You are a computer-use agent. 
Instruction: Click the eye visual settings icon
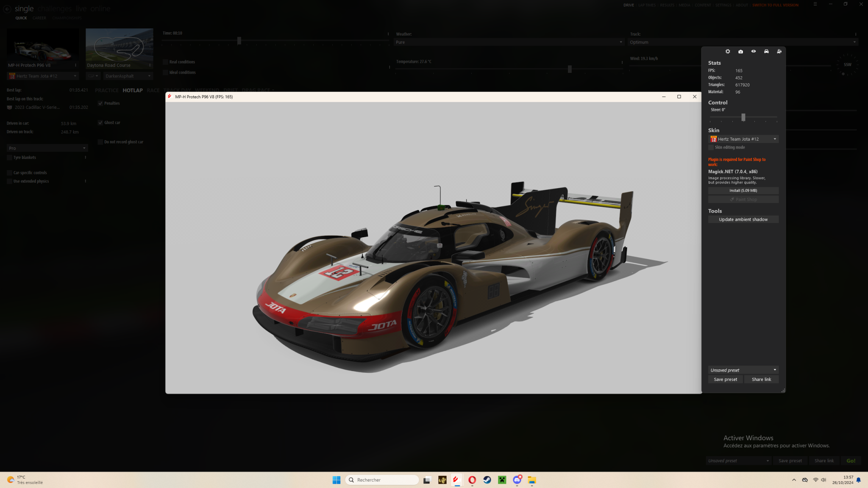[x=754, y=51]
